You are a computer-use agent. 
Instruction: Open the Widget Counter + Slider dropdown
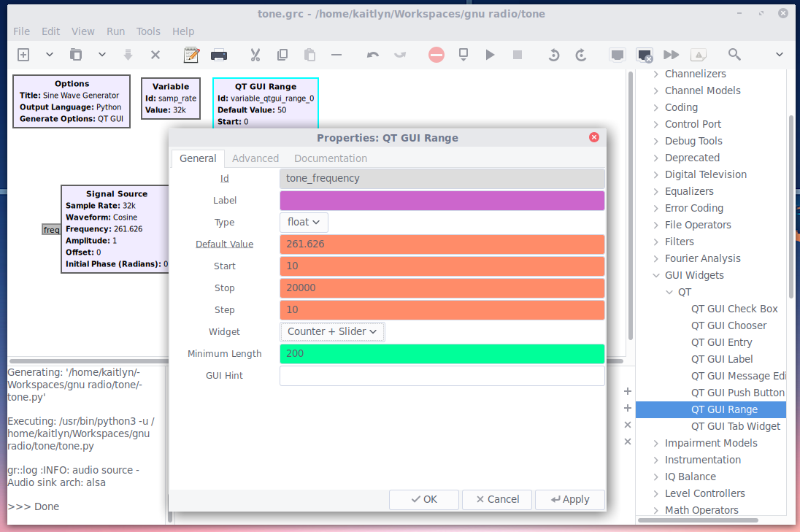[332, 331]
